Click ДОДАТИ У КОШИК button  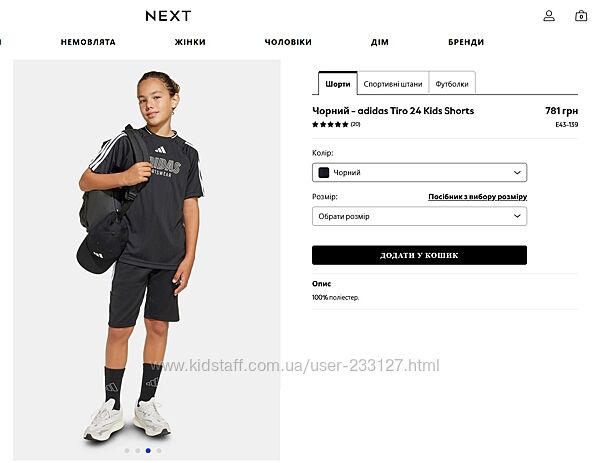419,255
